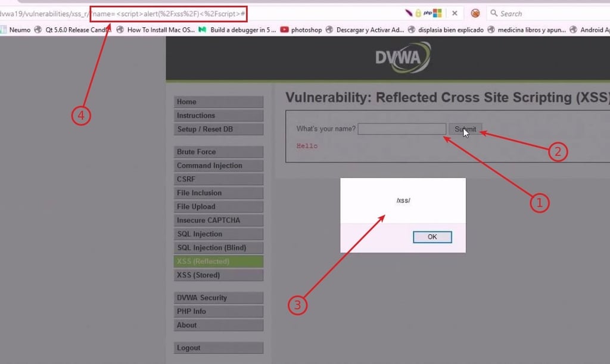The width and height of the screenshot is (610, 364).
Task: Open the Android bookmark
Action: pyautogui.click(x=590, y=30)
